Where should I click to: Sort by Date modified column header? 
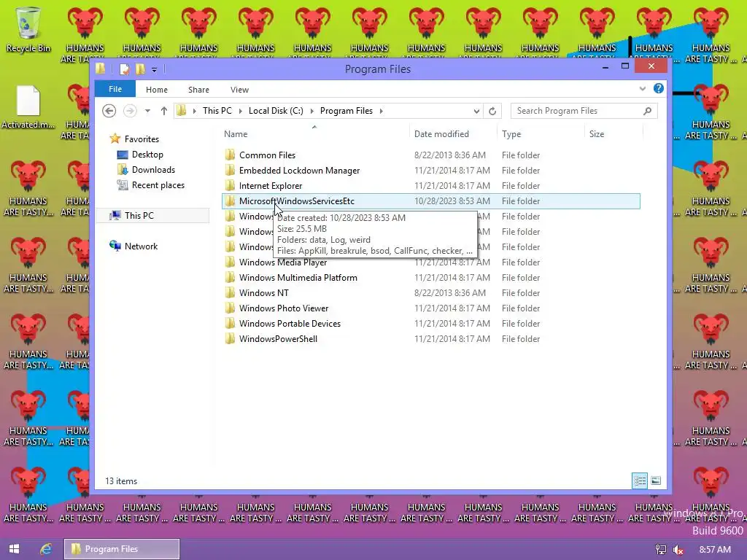[452, 134]
